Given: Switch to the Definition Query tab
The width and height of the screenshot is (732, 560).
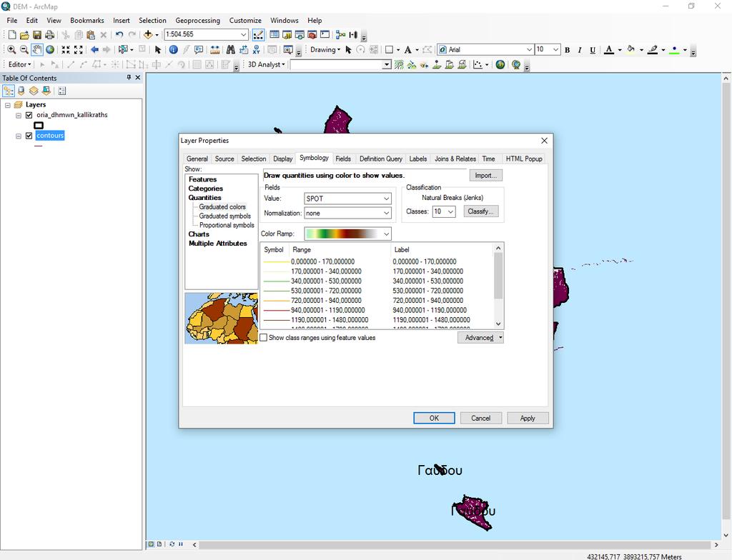Looking at the screenshot, I should tap(381, 159).
